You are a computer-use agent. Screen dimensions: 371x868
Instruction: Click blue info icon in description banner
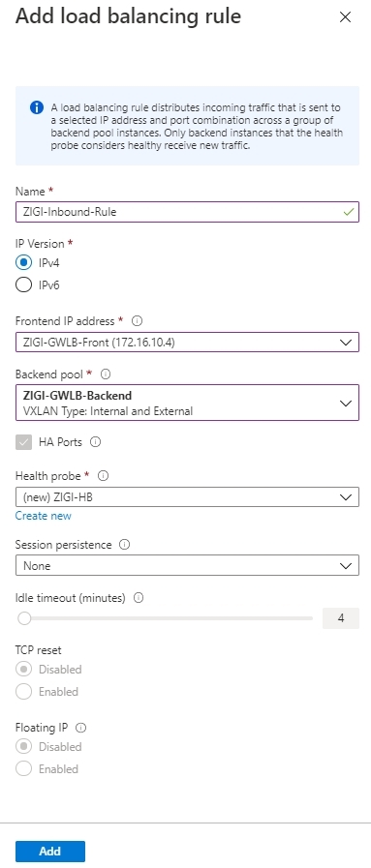coord(37,107)
